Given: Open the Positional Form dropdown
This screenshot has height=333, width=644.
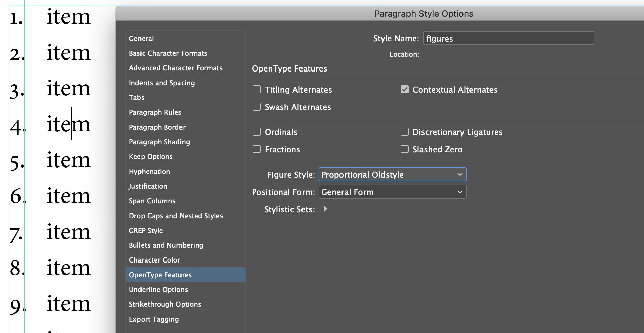Looking at the screenshot, I should [392, 192].
